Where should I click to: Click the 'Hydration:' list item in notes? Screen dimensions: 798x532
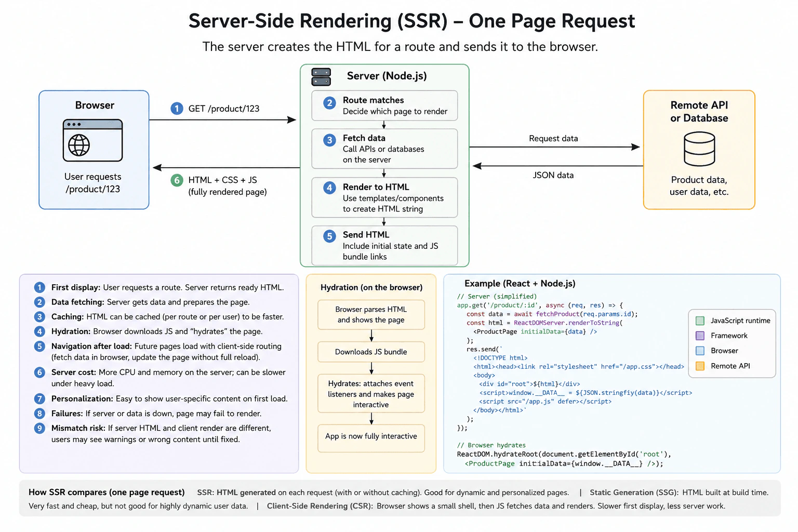coord(149,331)
